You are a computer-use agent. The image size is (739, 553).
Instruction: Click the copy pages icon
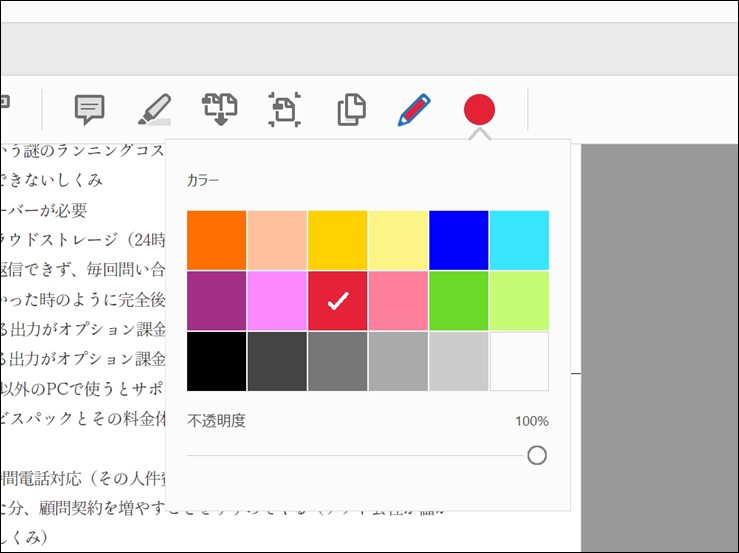(x=352, y=110)
